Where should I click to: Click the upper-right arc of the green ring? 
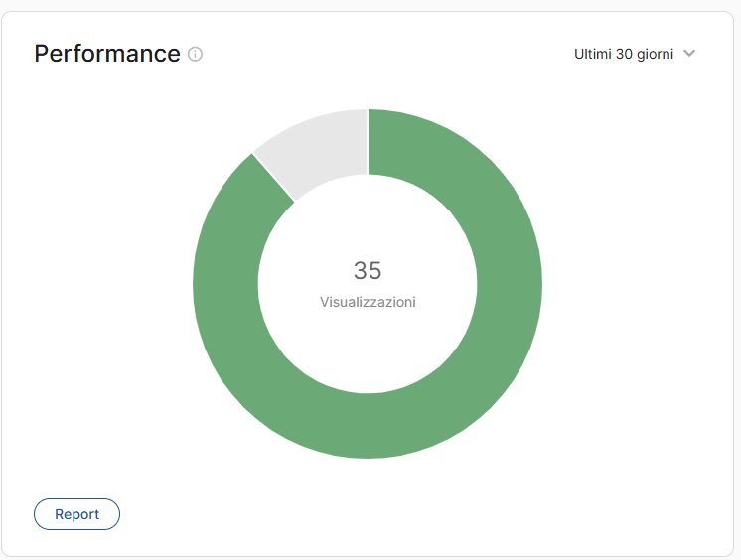pyautogui.click(x=468, y=184)
